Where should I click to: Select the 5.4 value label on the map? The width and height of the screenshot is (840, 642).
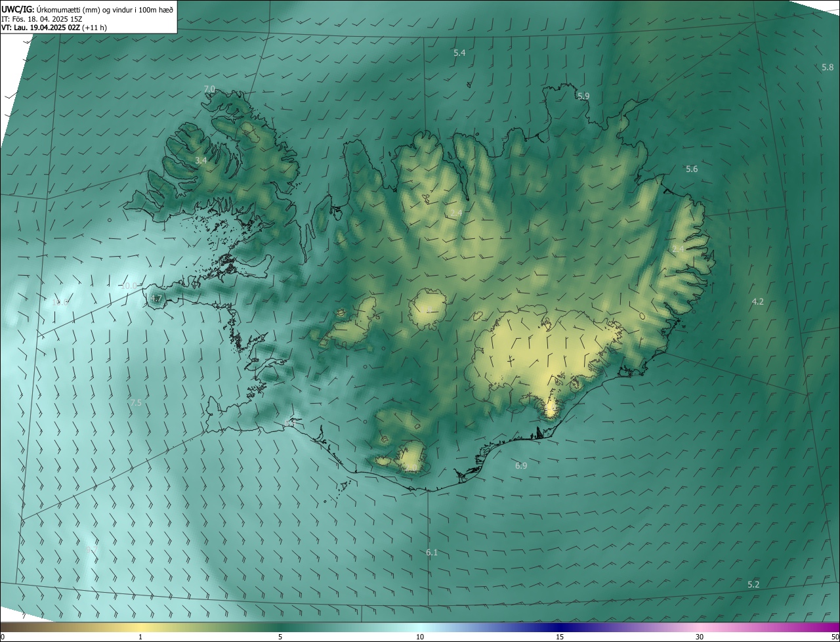(x=459, y=53)
